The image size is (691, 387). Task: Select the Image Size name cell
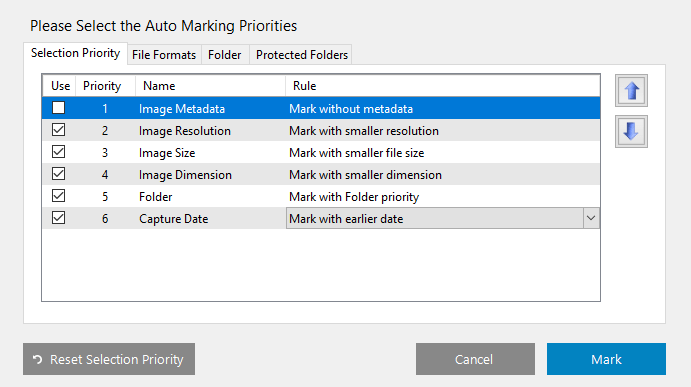(x=210, y=153)
